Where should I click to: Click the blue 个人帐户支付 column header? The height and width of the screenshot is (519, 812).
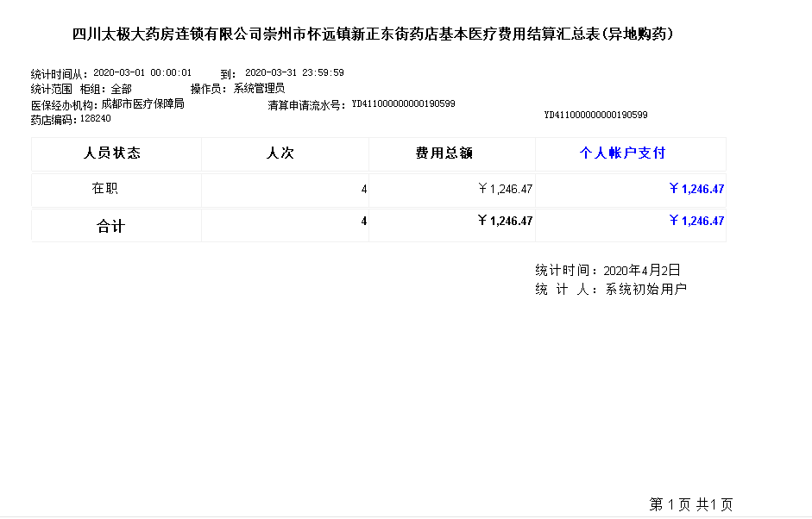622,153
